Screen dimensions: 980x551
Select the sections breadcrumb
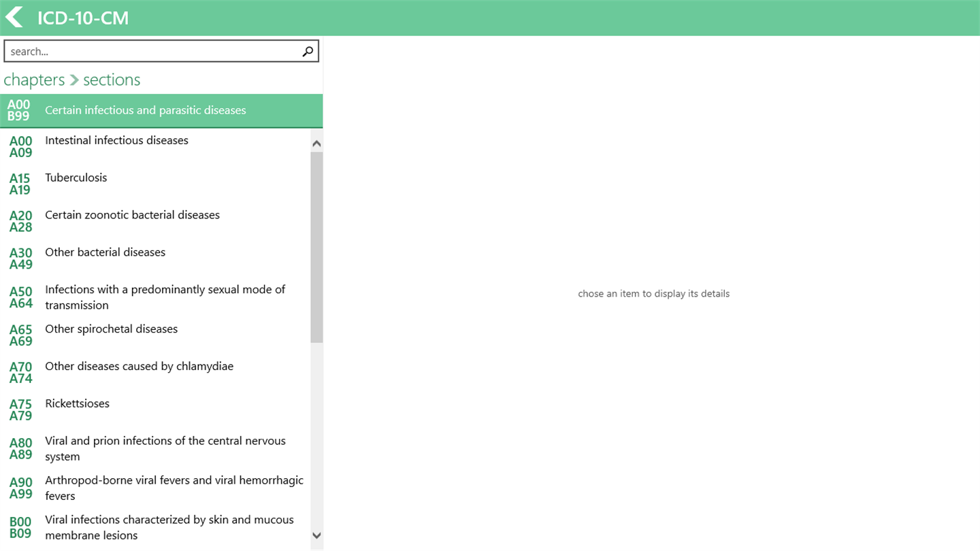coord(112,80)
